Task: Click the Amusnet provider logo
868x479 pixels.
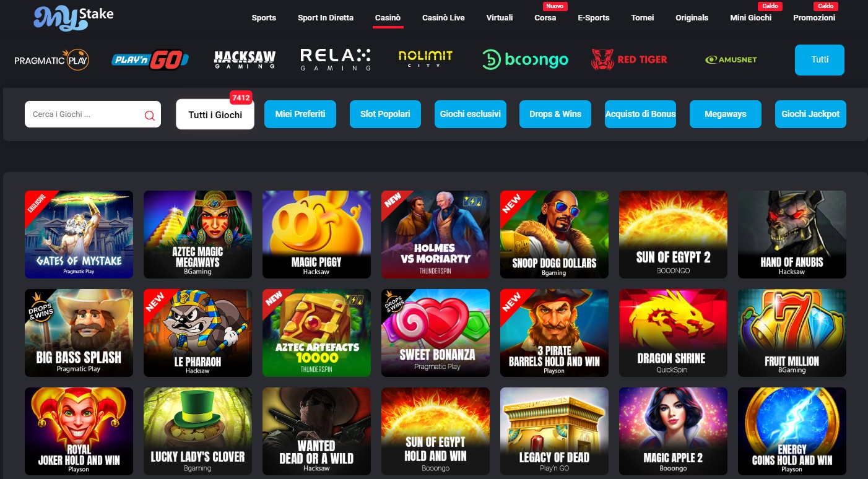Action: (731, 60)
